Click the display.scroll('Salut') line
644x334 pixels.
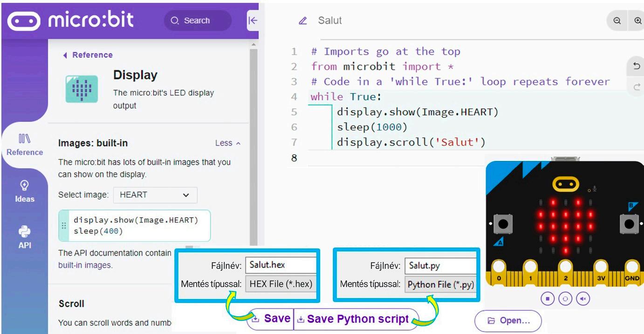coord(411,142)
